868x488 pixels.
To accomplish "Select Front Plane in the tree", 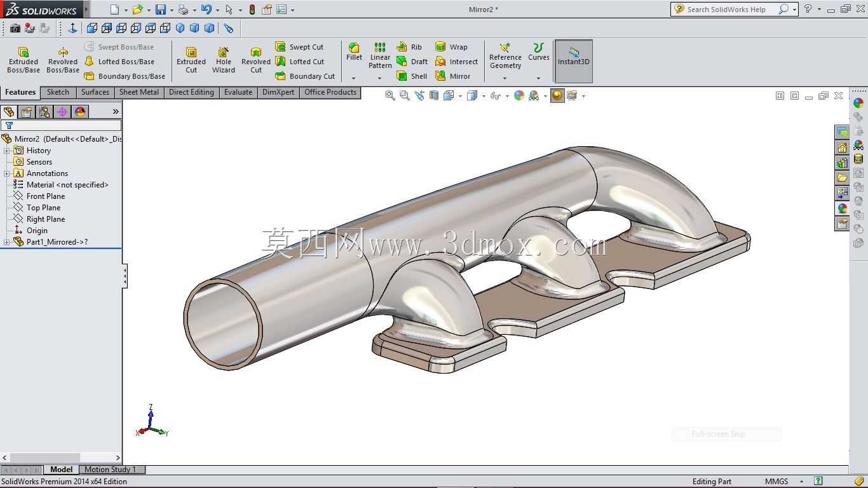I will point(39,196).
